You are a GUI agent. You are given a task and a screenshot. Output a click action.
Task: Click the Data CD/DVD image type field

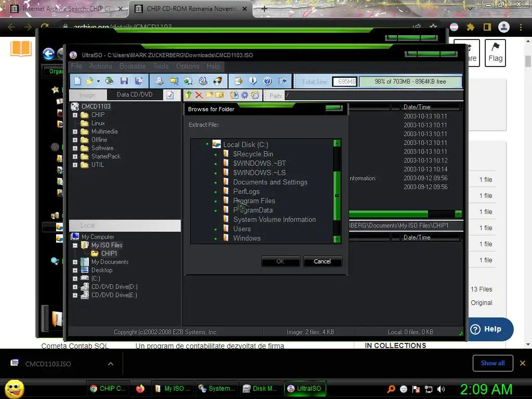(135, 95)
